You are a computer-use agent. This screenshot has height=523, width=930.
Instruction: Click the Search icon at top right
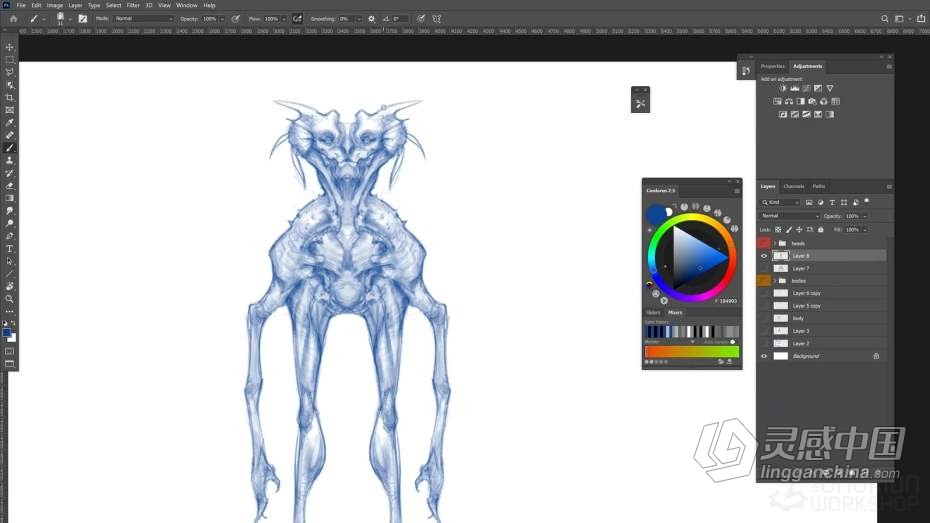[884, 19]
